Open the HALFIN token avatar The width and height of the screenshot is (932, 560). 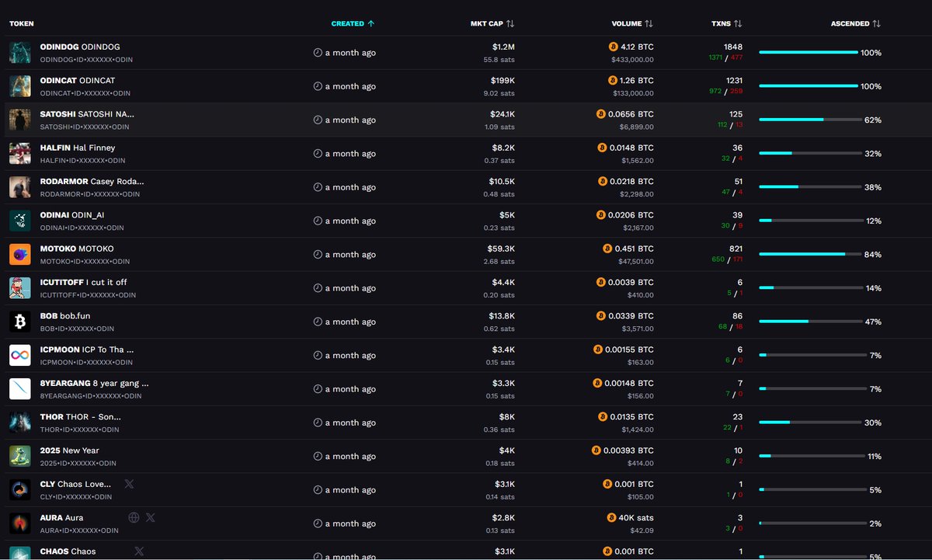click(x=19, y=154)
